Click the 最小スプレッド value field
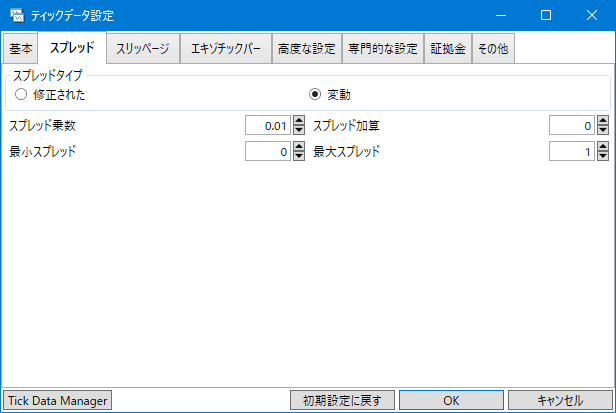Screen dimensions: 616x413 [x=268, y=151]
